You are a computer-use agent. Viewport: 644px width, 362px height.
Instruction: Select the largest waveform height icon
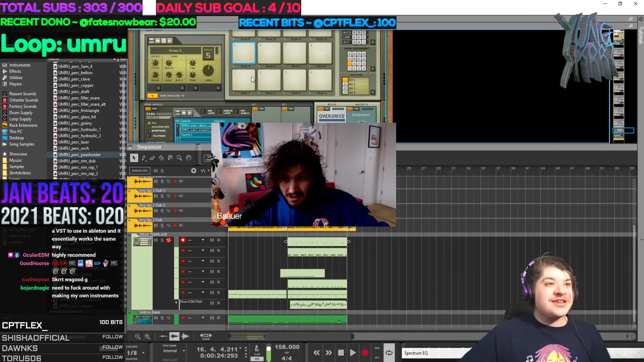tap(185, 336)
